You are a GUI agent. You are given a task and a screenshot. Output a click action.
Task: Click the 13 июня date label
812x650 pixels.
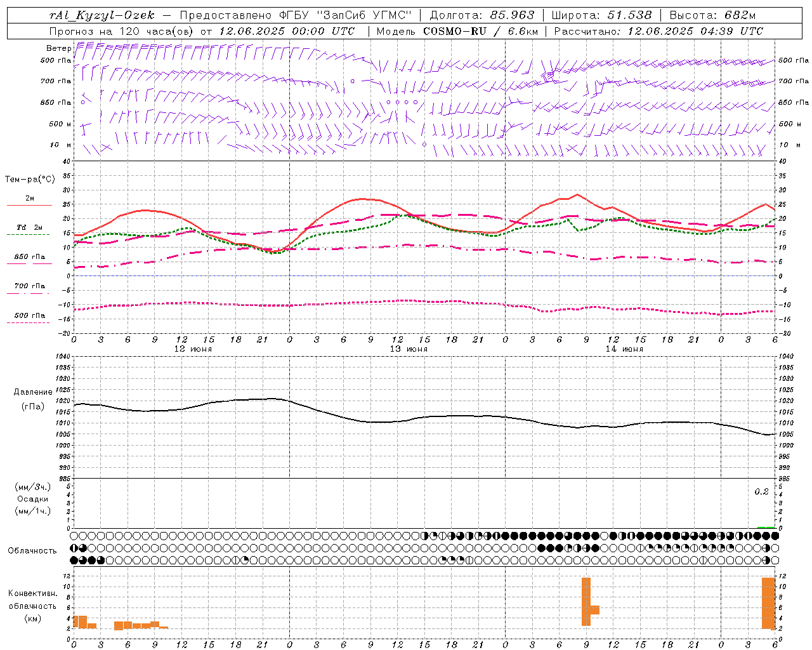coord(409,349)
